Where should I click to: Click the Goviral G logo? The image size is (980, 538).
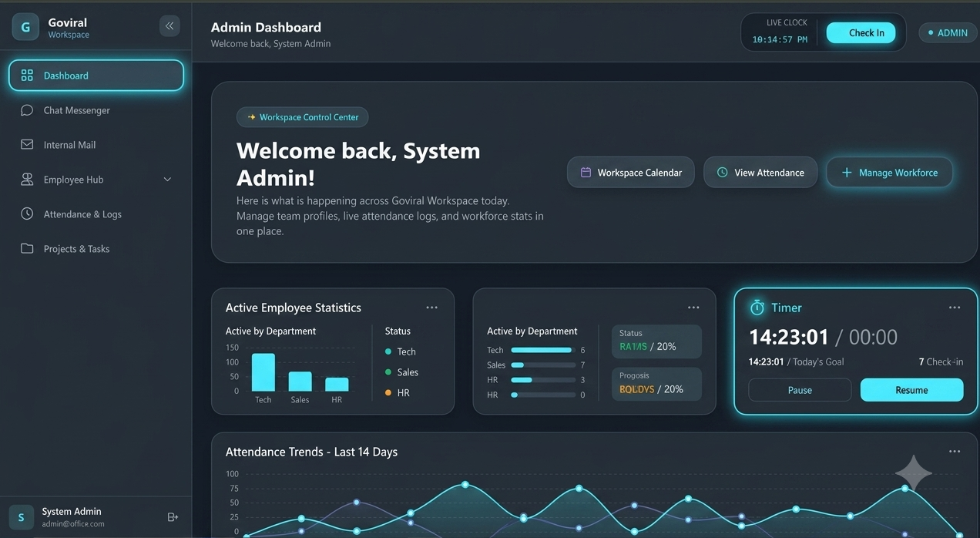(25, 27)
